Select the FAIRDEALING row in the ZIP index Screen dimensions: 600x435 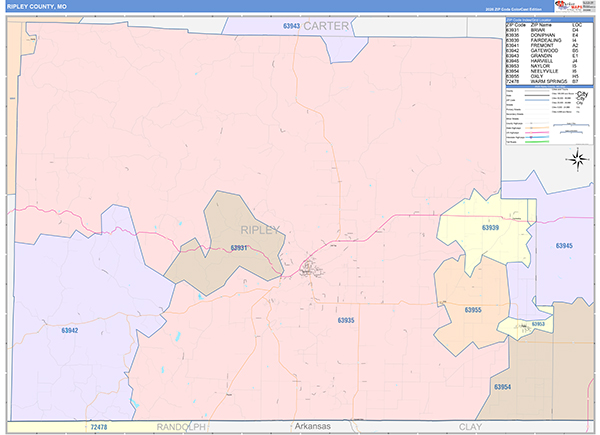(x=543, y=40)
